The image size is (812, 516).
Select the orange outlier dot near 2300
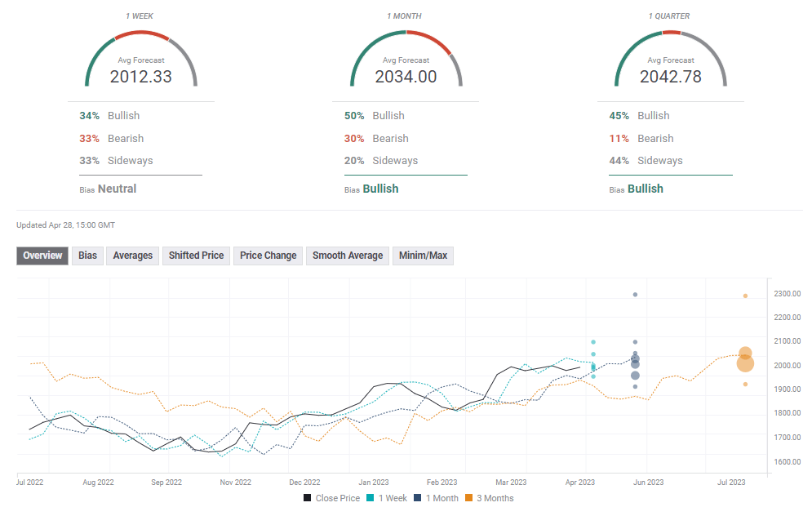tap(745, 296)
